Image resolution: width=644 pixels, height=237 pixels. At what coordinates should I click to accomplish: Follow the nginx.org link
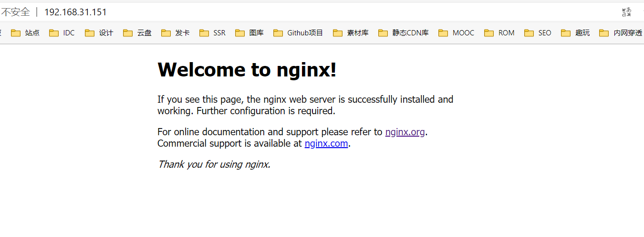[405, 132]
